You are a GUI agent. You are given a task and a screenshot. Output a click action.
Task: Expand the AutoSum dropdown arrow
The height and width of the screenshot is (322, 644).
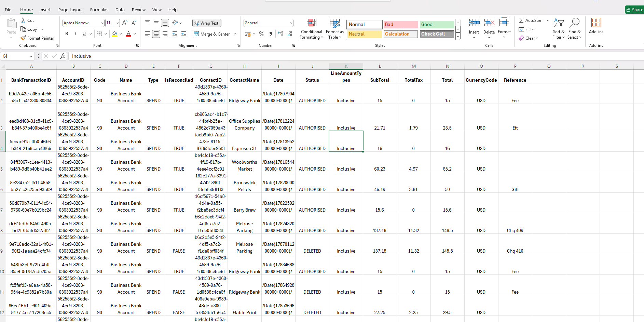pos(548,20)
